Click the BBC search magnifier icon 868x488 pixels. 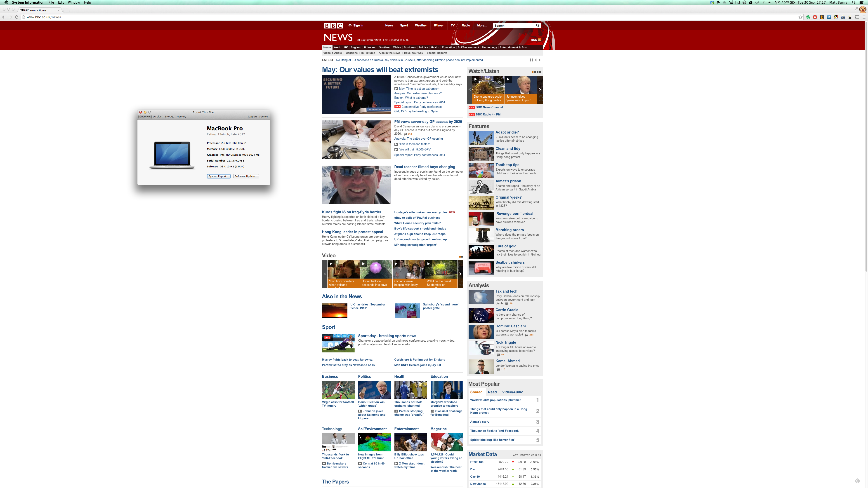[538, 25]
